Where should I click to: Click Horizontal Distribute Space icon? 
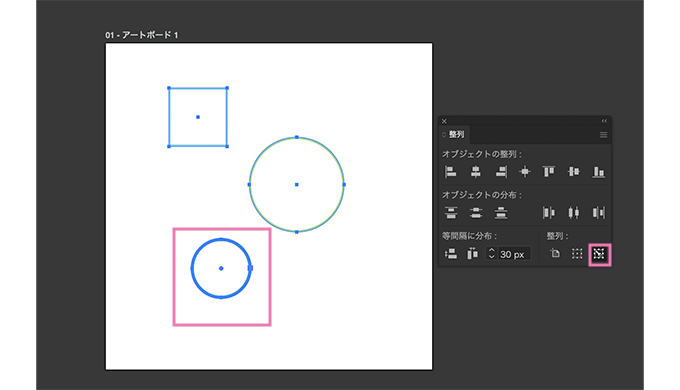coord(472,254)
